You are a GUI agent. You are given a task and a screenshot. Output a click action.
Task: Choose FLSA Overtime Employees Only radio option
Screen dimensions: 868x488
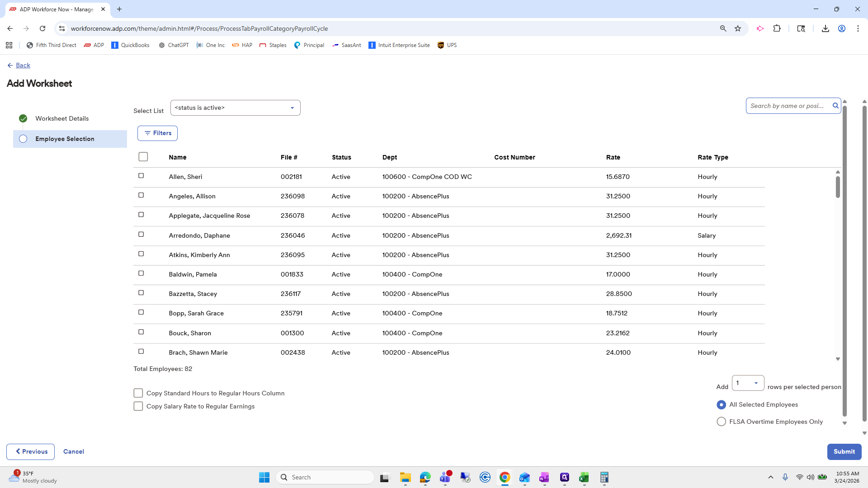coord(722,422)
